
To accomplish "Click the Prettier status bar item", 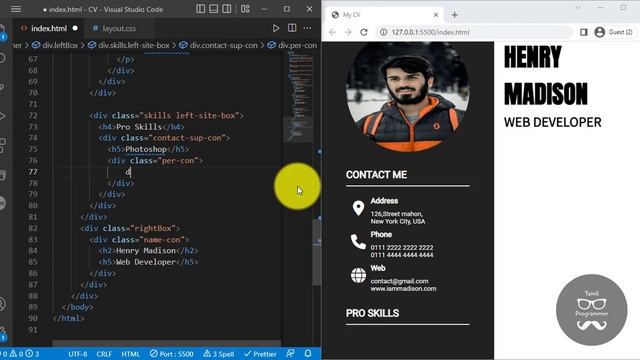I will pos(260,354).
